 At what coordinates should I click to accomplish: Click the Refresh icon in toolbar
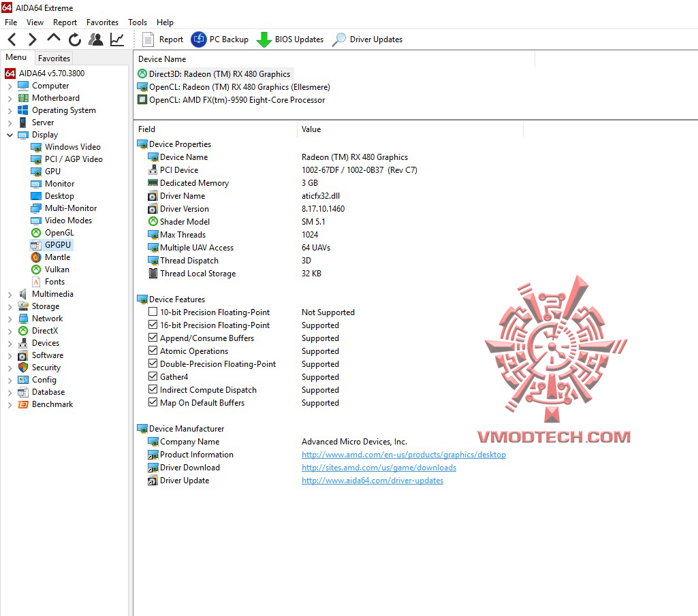(x=75, y=39)
